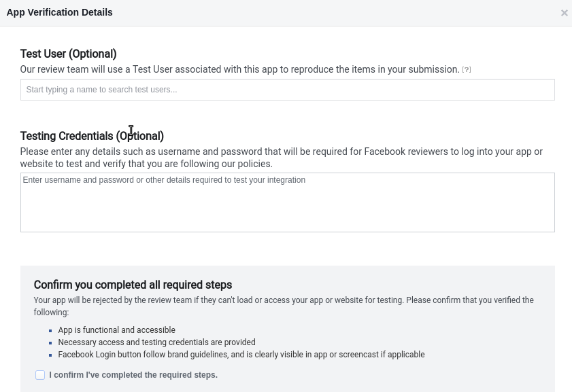Image resolution: width=572 pixels, height=392 pixels.
Task: Close the App Verification Details dialog
Action: click(564, 13)
